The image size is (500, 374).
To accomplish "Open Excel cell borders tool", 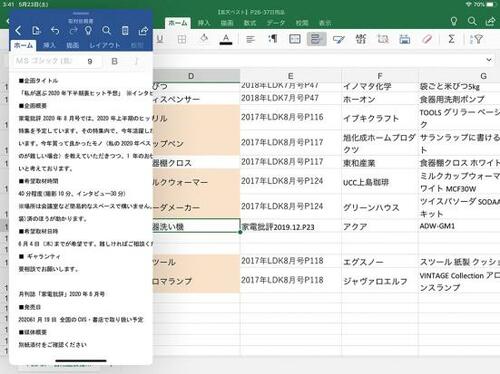I will click(x=182, y=39).
